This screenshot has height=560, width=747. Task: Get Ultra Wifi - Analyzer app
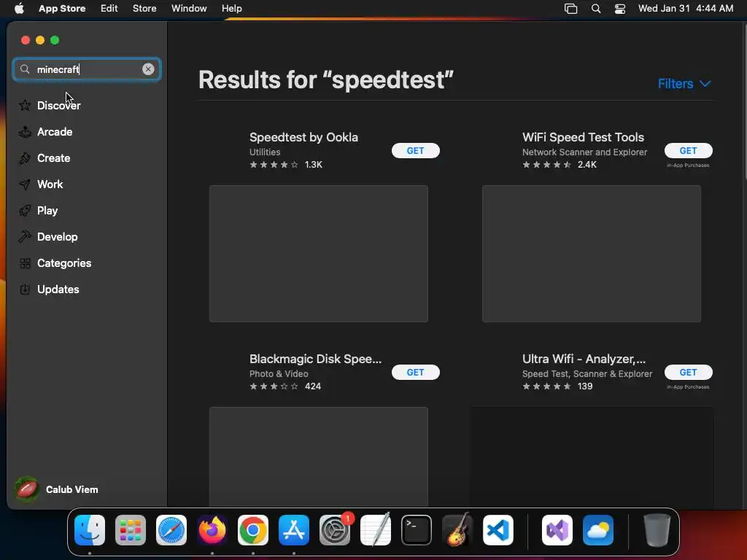click(x=689, y=373)
